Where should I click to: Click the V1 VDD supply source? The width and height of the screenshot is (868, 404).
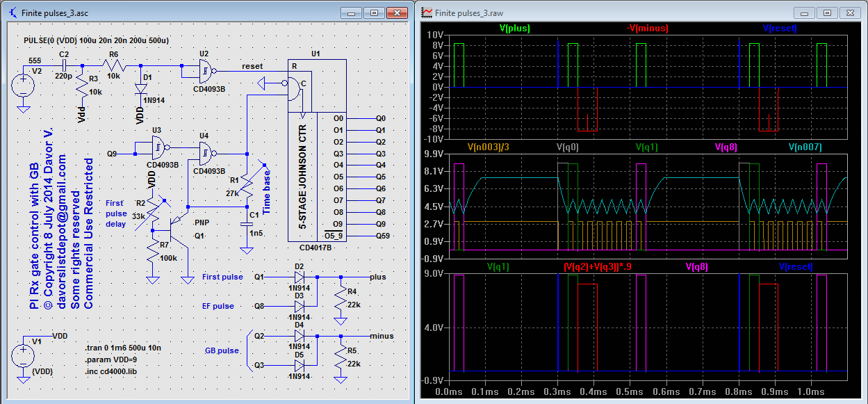(x=24, y=355)
